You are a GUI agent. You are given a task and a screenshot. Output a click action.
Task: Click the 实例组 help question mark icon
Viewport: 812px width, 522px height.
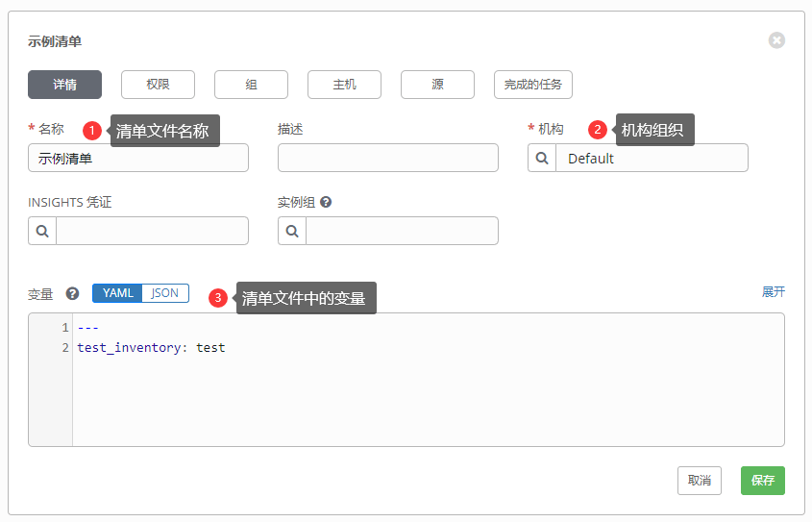tap(326, 203)
